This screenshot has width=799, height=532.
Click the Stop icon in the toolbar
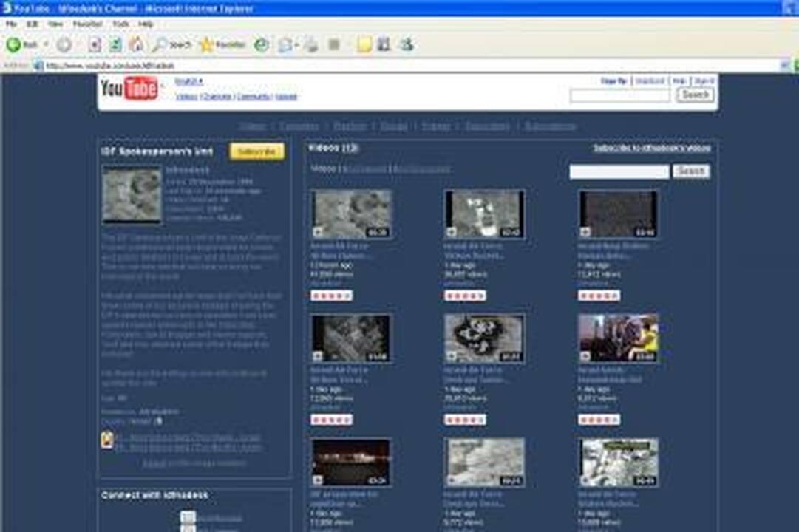pyautogui.click(x=95, y=45)
